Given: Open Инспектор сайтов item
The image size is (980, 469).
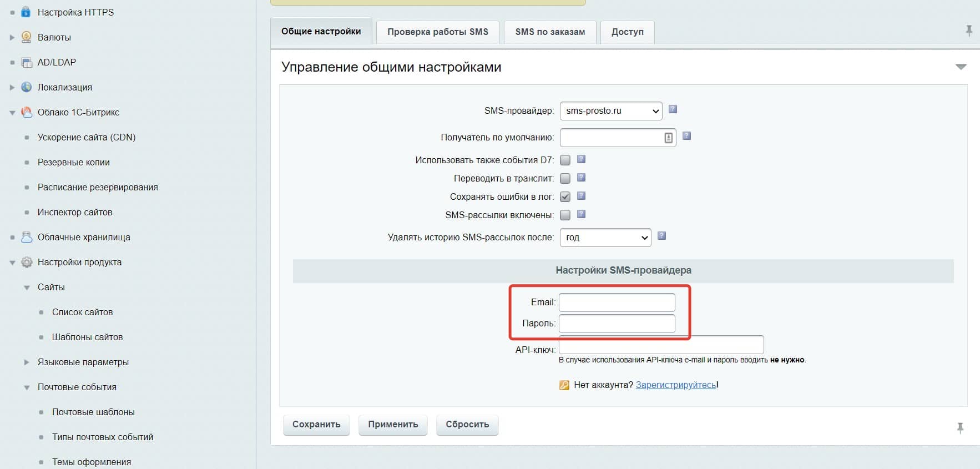Looking at the screenshot, I should click(x=75, y=212).
